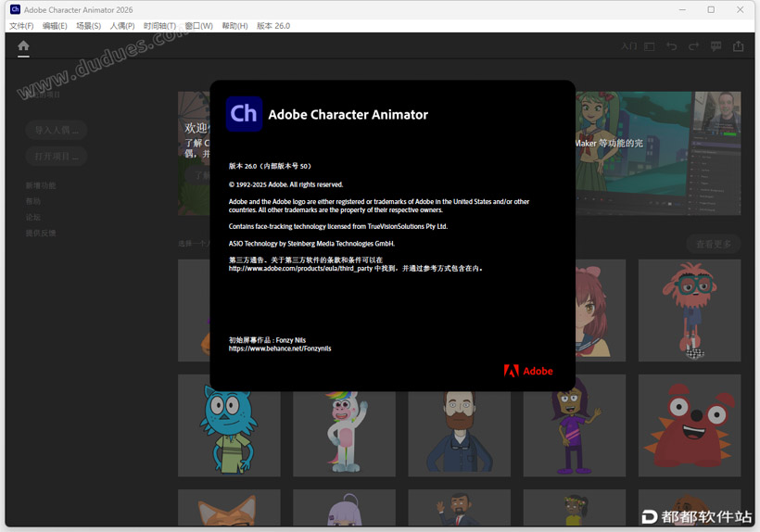The image size is (760, 532).
Task: Open the 欢迎 welcome banner on left
Action: 194,153
